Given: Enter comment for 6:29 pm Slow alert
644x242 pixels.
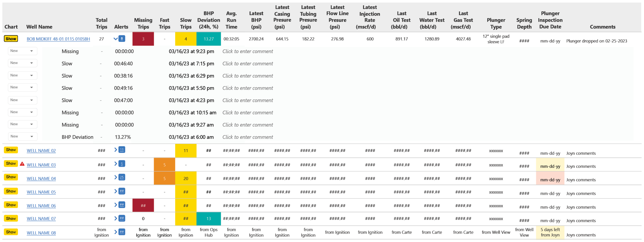Looking at the screenshot, I should click(247, 76).
